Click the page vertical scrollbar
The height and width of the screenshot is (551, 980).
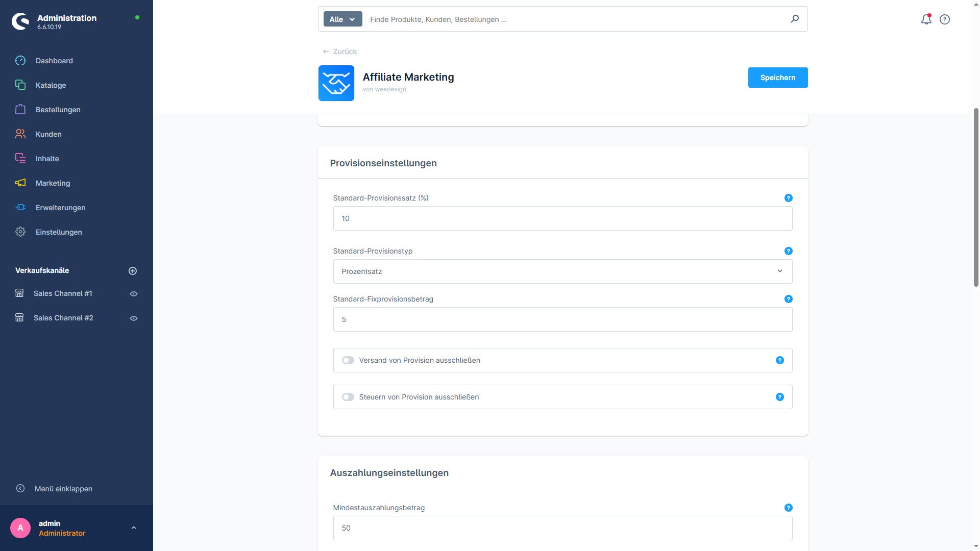pos(976,197)
